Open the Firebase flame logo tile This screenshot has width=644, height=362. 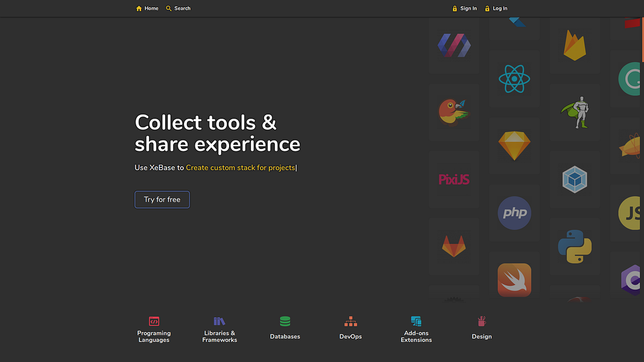click(575, 45)
